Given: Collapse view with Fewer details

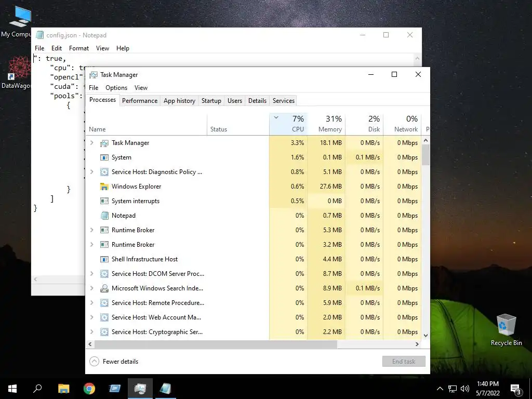Looking at the screenshot, I should (114, 362).
